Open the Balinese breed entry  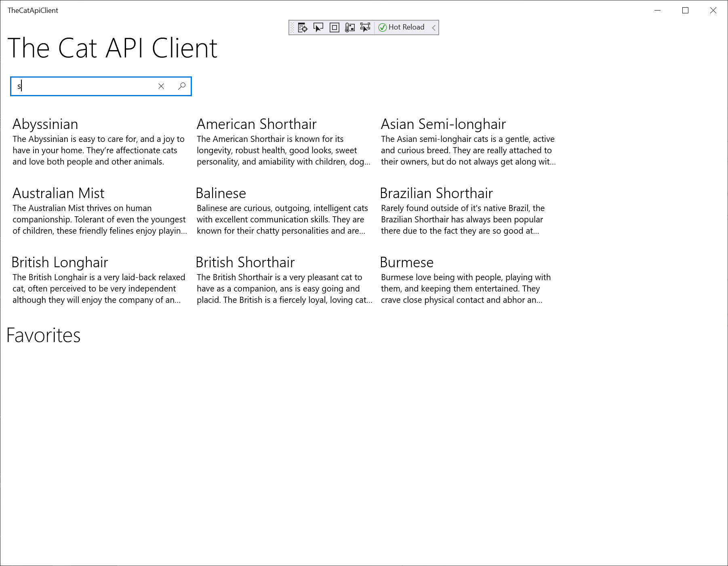point(221,193)
